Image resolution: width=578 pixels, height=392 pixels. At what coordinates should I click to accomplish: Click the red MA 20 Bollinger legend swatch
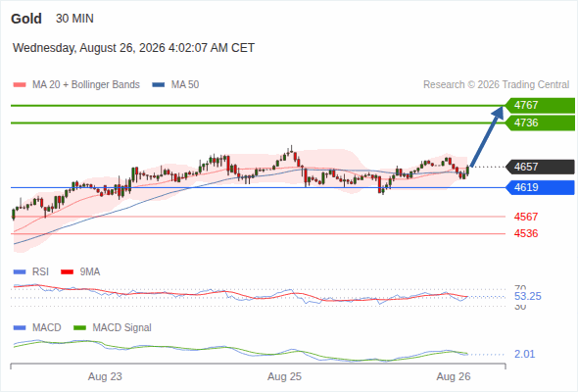(x=20, y=85)
